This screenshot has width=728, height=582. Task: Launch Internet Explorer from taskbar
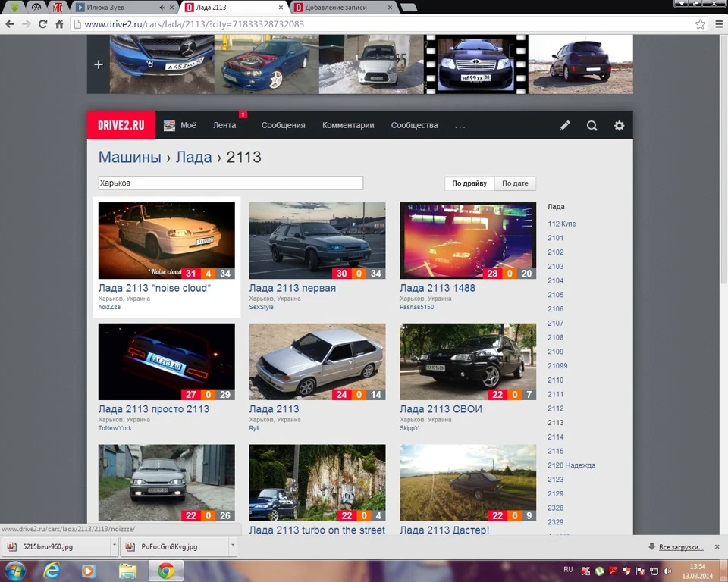tap(52, 571)
